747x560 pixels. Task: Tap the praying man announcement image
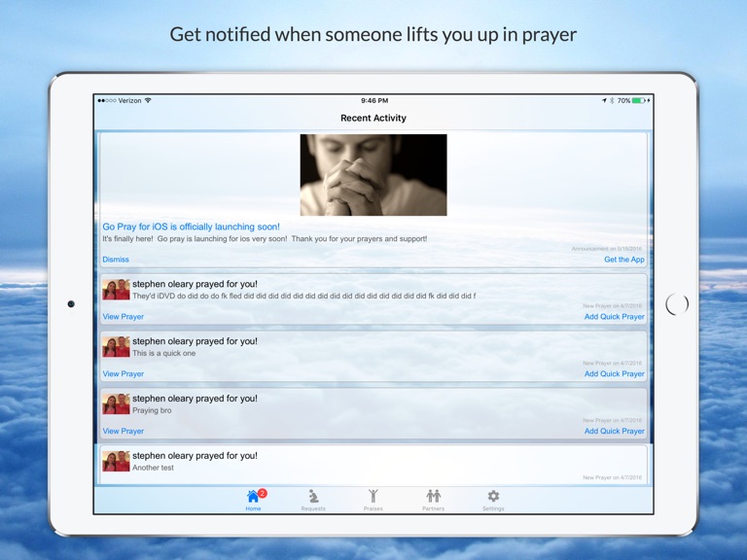pos(373,175)
